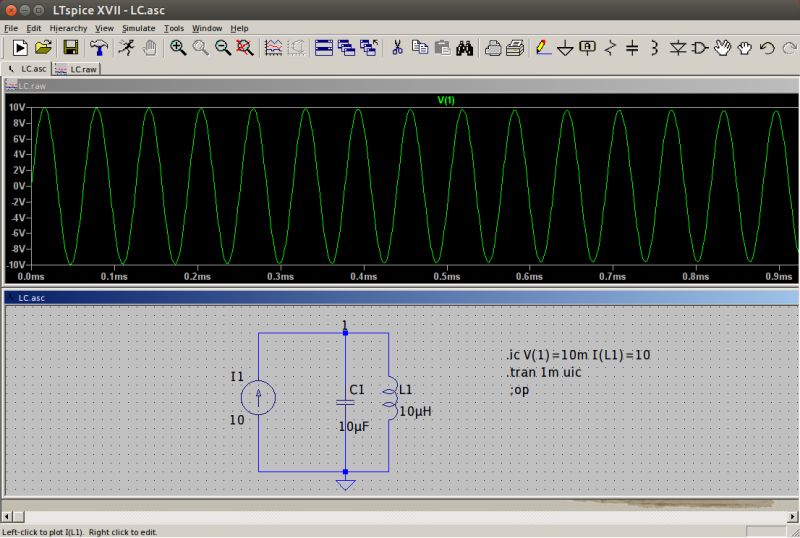Click the Paste clipboard icon
The height and width of the screenshot is (538, 800).
442,48
